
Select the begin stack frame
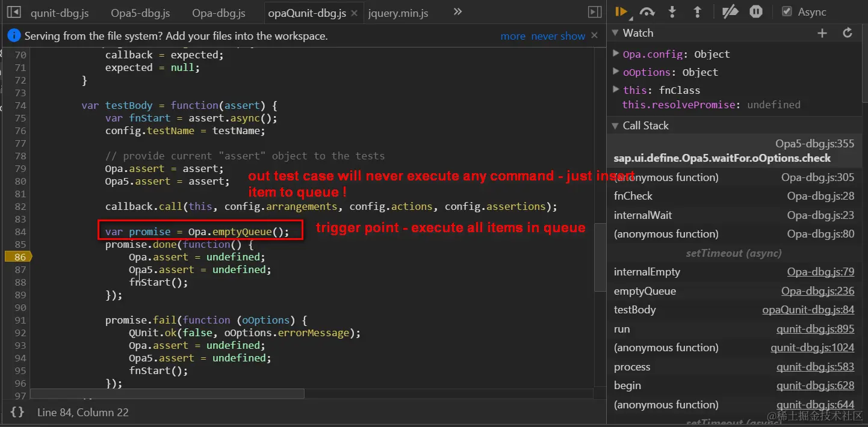[627, 386]
